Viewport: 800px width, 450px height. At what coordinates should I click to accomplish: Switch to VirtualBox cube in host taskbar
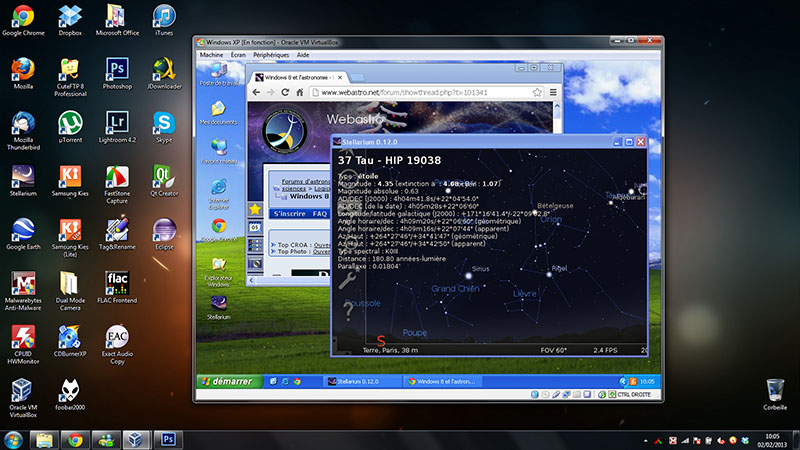[x=136, y=440]
